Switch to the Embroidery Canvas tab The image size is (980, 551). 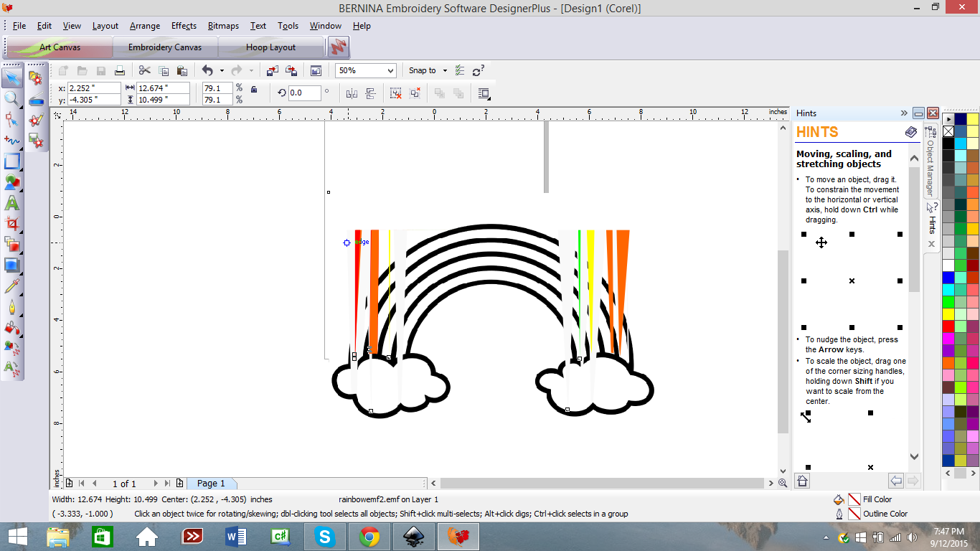click(165, 47)
